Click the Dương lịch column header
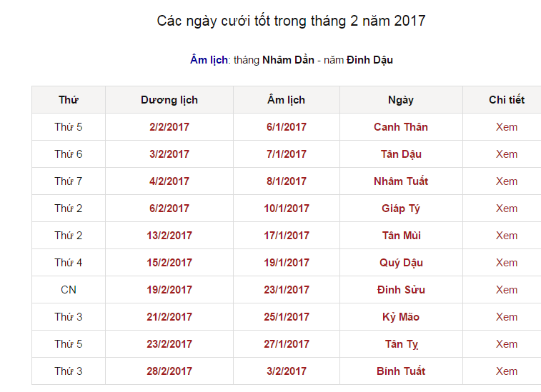The height and width of the screenshot is (392, 541). tap(169, 100)
